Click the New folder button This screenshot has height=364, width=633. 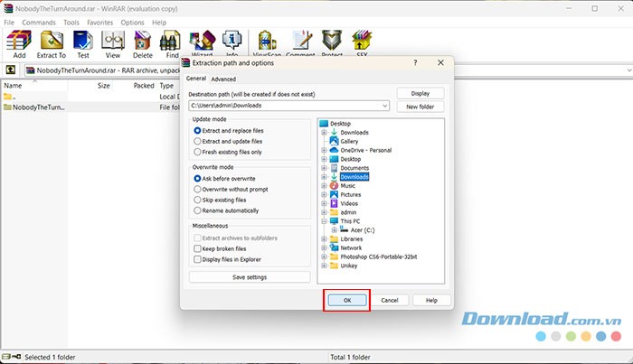click(420, 107)
